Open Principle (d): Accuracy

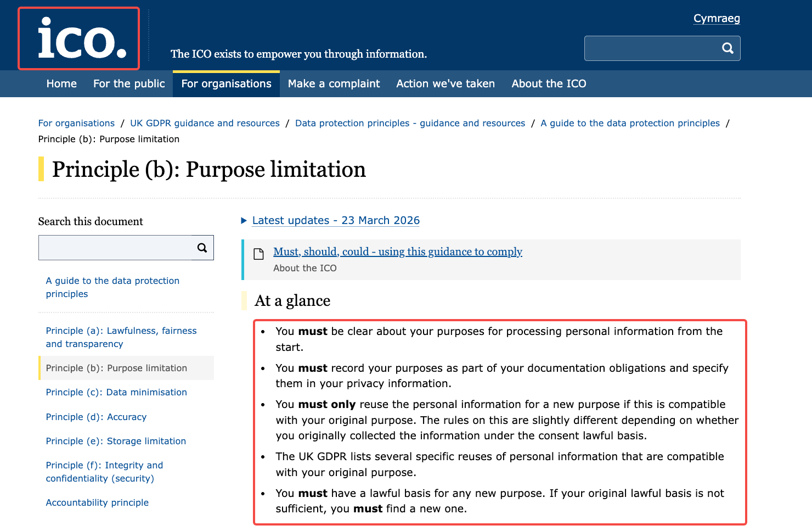click(96, 417)
